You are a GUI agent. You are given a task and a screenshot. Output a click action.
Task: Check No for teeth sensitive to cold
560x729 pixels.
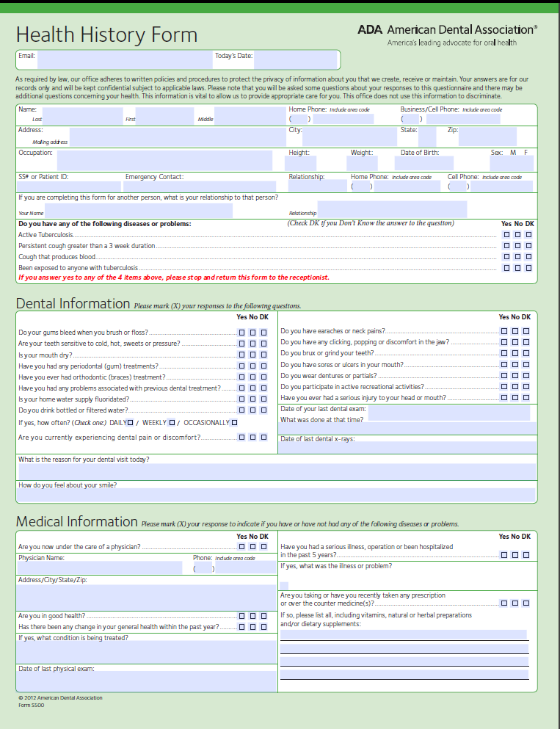pos(252,344)
